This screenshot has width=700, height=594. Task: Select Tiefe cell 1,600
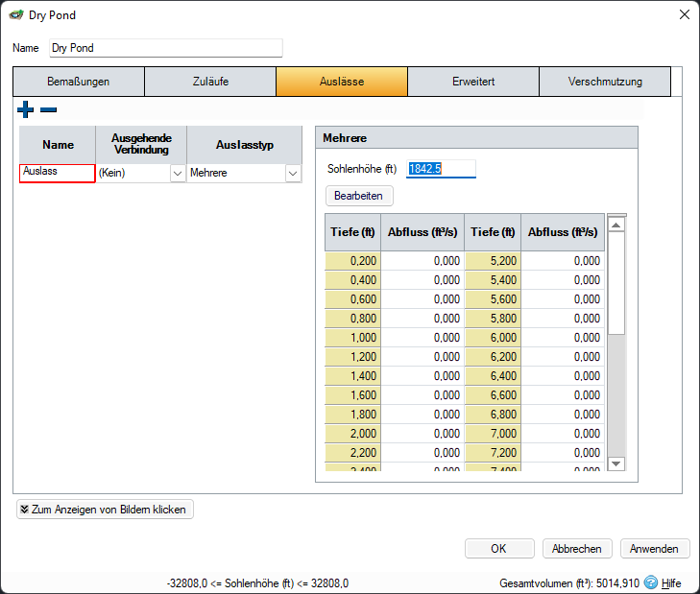click(352, 395)
